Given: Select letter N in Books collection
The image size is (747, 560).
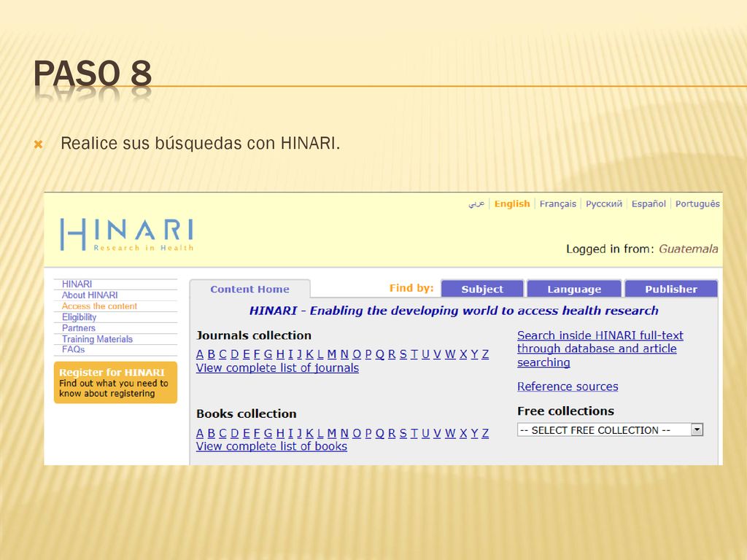Looking at the screenshot, I should click(344, 433).
